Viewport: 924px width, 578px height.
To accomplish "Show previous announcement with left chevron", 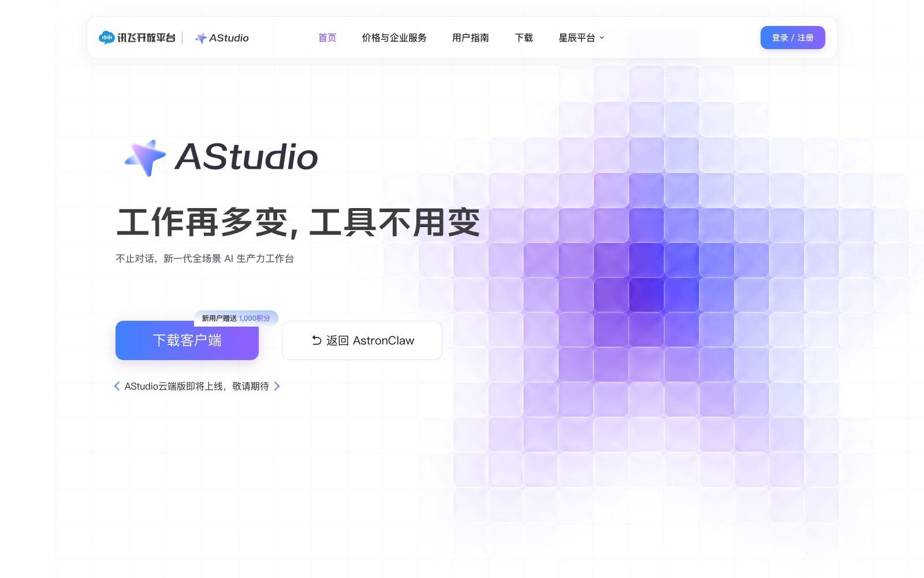I will click(117, 386).
